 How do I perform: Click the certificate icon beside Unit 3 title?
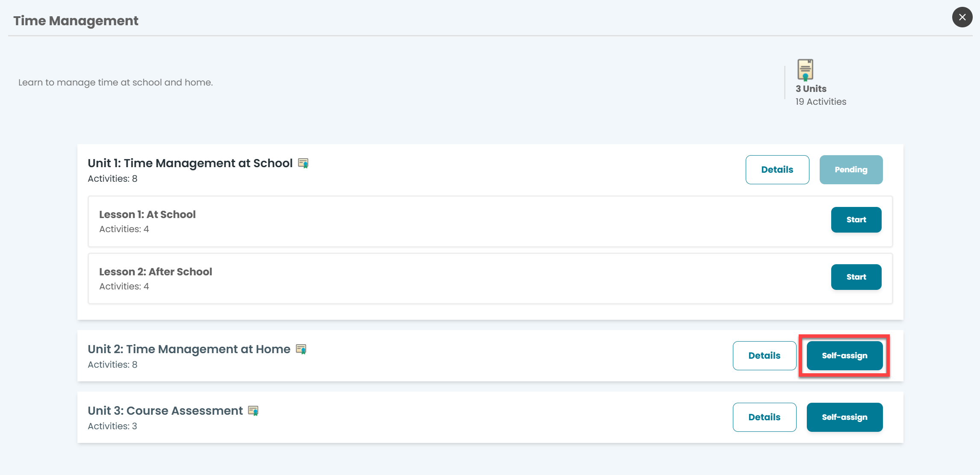click(x=253, y=411)
